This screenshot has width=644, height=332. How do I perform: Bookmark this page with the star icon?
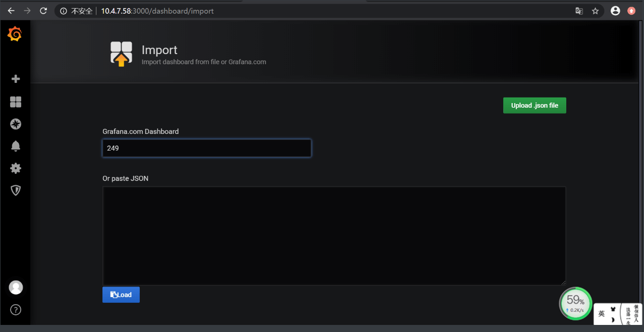[x=595, y=11]
